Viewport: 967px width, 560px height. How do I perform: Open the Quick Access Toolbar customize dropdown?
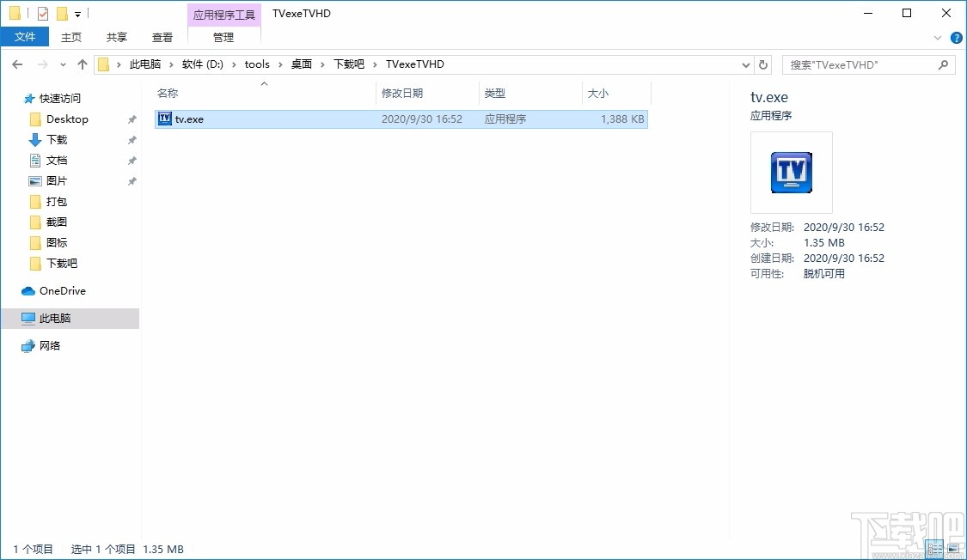click(x=77, y=13)
